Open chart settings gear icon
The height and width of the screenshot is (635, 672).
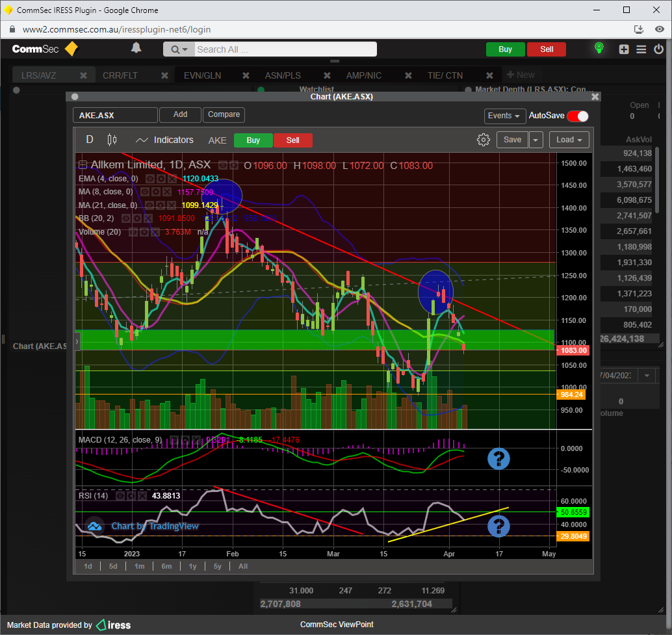[x=484, y=140]
